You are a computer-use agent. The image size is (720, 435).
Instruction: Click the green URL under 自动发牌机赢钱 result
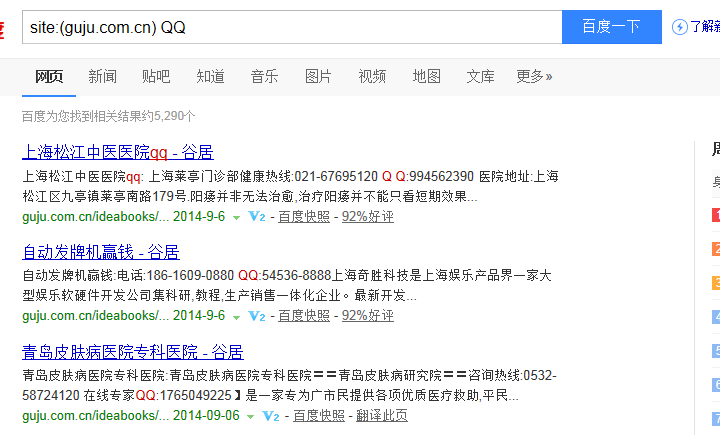pyautogui.click(x=96, y=316)
